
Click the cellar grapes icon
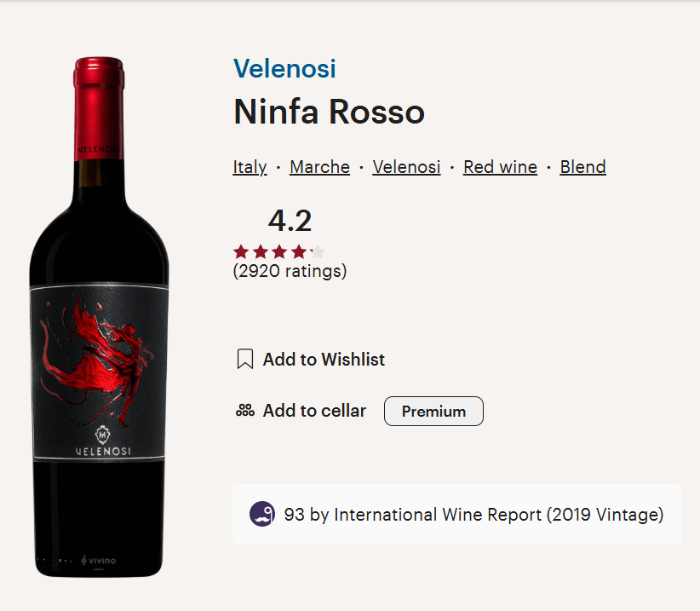[x=245, y=411]
